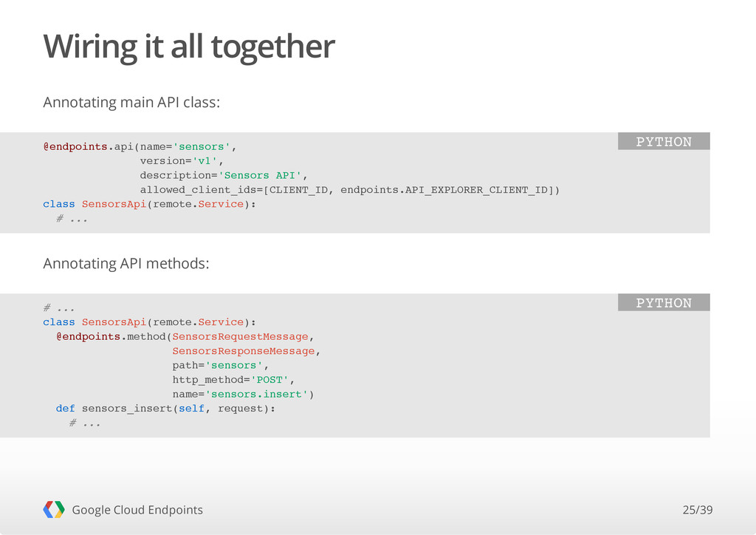This screenshot has width=756, height=535.
Task: Click the path='sensors' argument line
Action: tap(220, 365)
